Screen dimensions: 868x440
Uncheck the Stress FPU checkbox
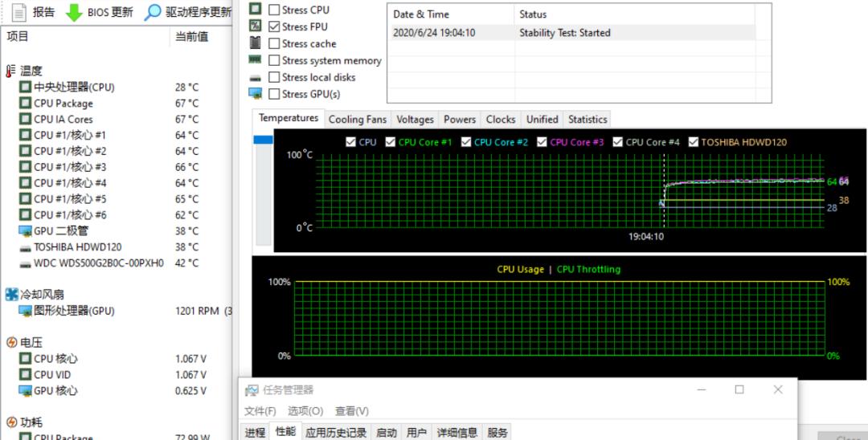[x=274, y=26]
